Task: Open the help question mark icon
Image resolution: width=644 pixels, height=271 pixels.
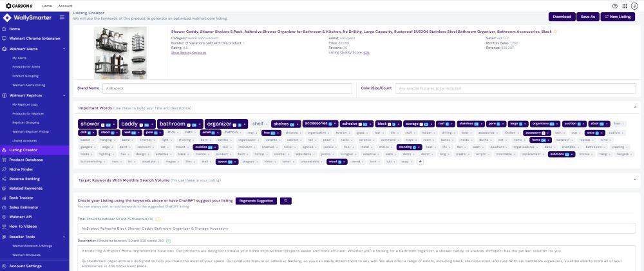Action: 615,6
